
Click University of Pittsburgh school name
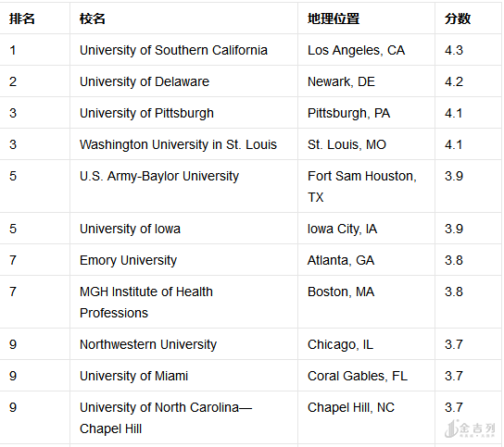pyautogui.click(x=146, y=113)
